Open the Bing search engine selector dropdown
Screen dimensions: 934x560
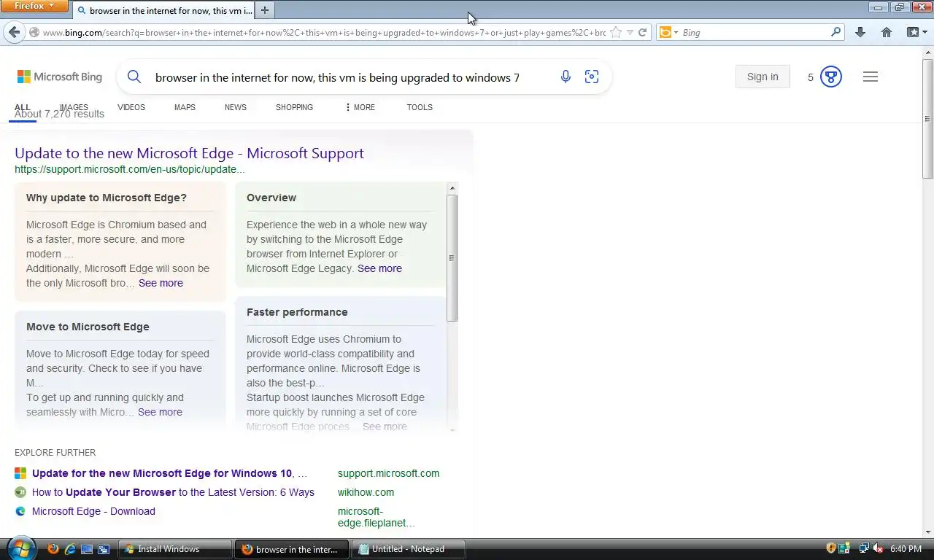669,32
